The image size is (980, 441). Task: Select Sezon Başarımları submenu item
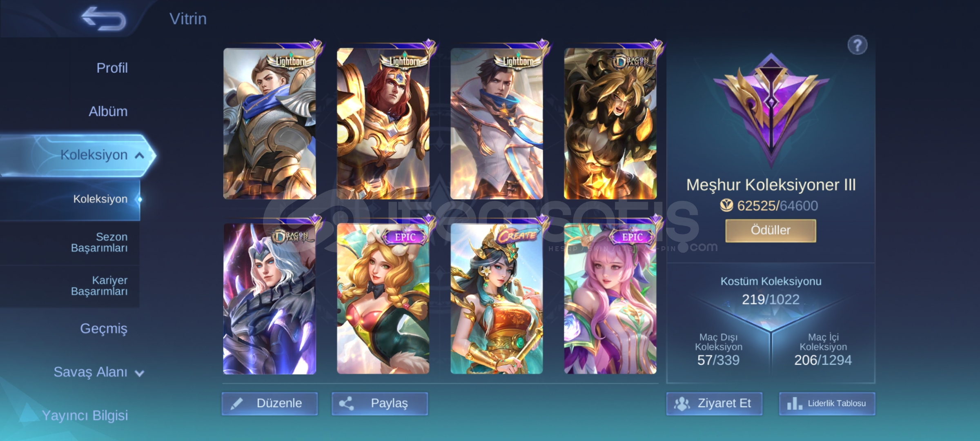[x=99, y=242]
